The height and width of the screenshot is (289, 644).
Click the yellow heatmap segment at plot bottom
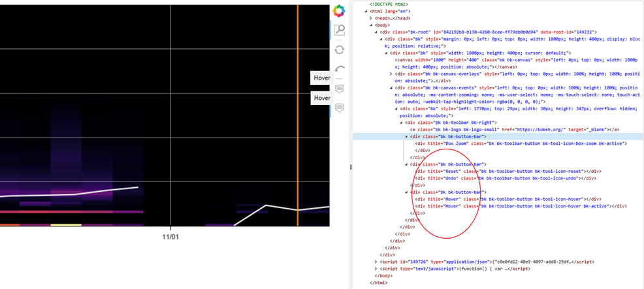coord(66,225)
